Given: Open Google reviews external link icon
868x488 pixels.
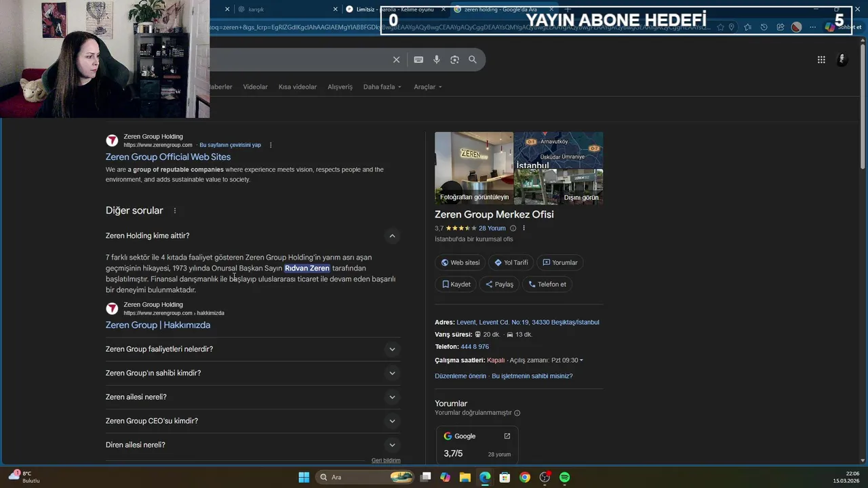Looking at the screenshot, I should coord(507,436).
